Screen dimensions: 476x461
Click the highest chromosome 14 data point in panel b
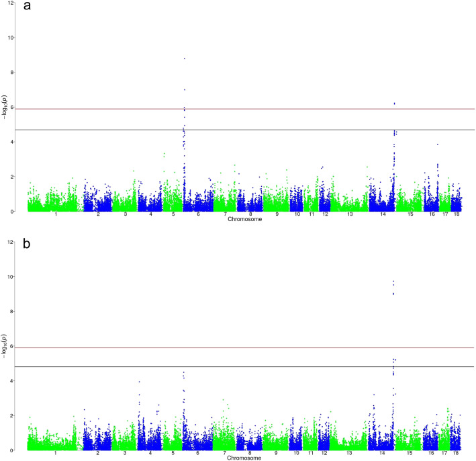click(393, 282)
